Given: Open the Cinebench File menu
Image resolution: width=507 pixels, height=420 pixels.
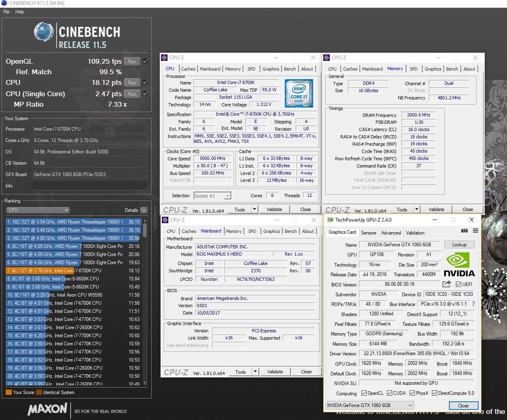Looking at the screenshot, I should coord(6,12).
